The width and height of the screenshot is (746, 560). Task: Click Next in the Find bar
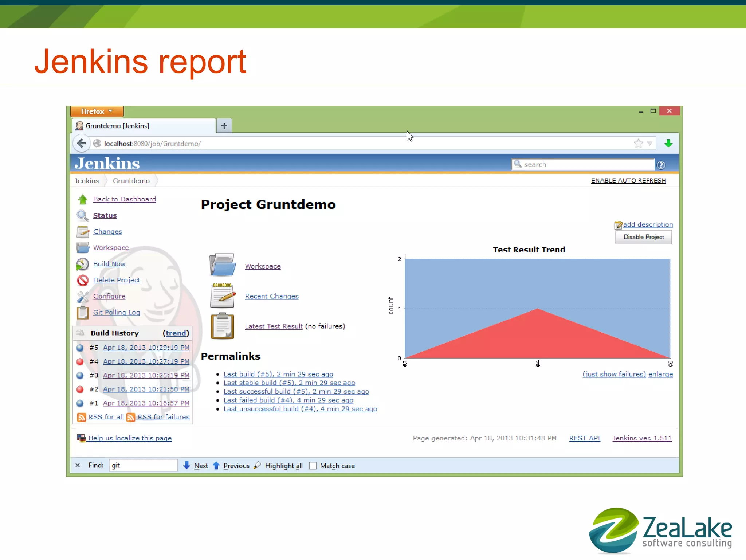(196, 466)
